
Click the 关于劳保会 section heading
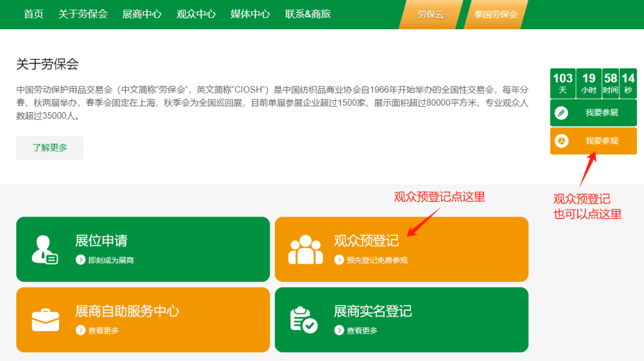[x=48, y=64]
